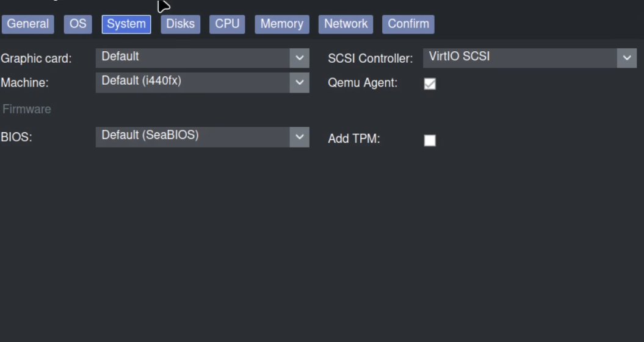The height and width of the screenshot is (342, 644).
Task: Open the CPU tab
Action: [227, 24]
